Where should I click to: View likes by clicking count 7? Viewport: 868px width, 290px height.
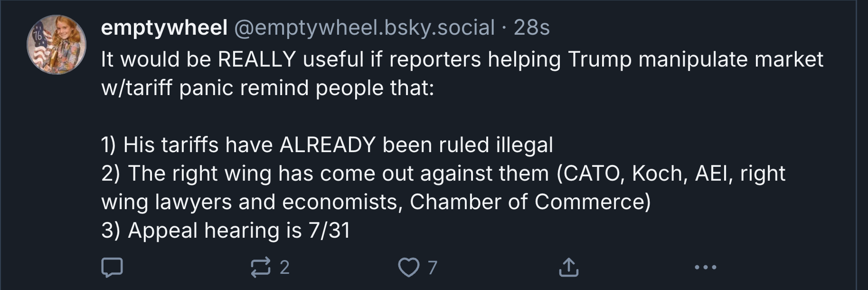[432, 268]
